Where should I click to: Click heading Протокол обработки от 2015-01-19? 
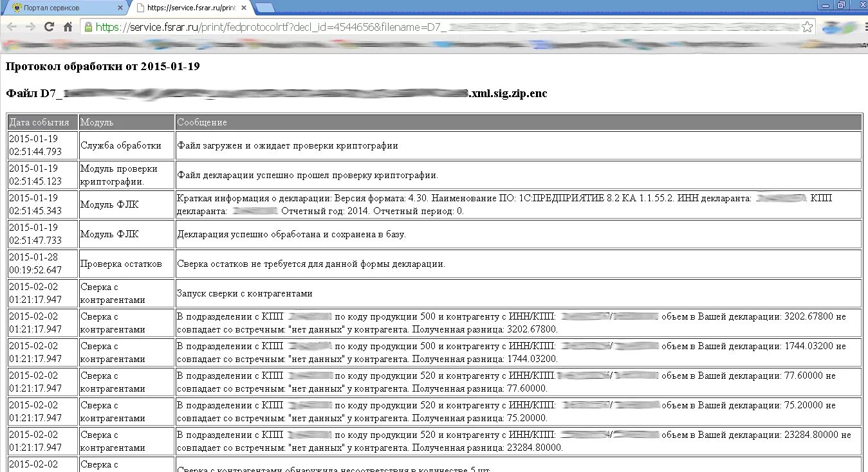pos(103,66)
